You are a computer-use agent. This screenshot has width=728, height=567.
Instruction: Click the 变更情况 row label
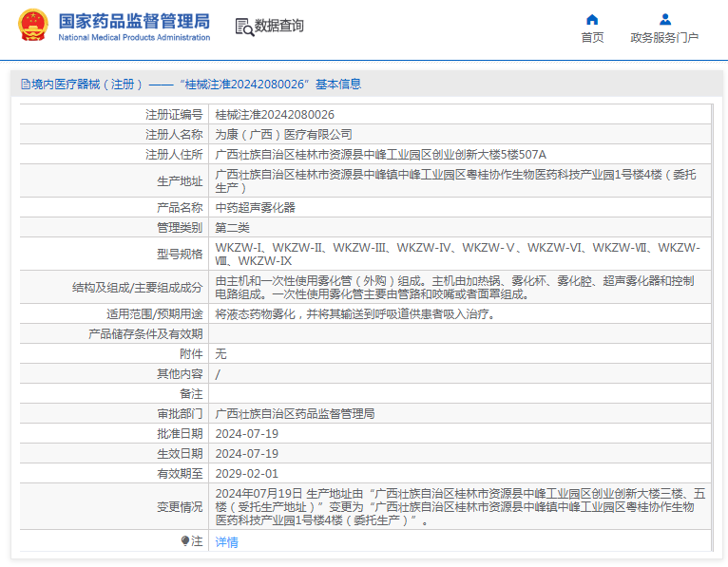click(x=180, y=506)
